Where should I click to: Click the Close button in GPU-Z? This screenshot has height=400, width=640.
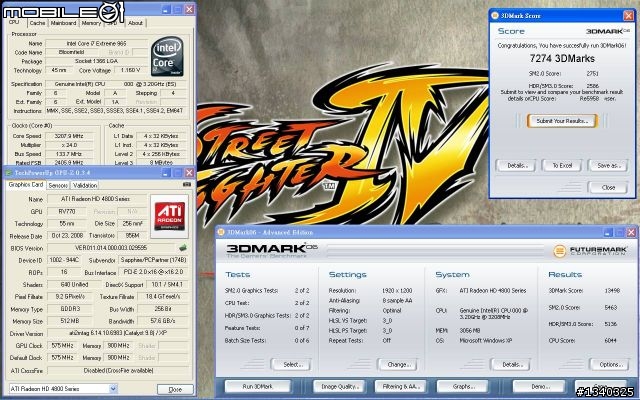pyautogui.click(x=175, y=389)
